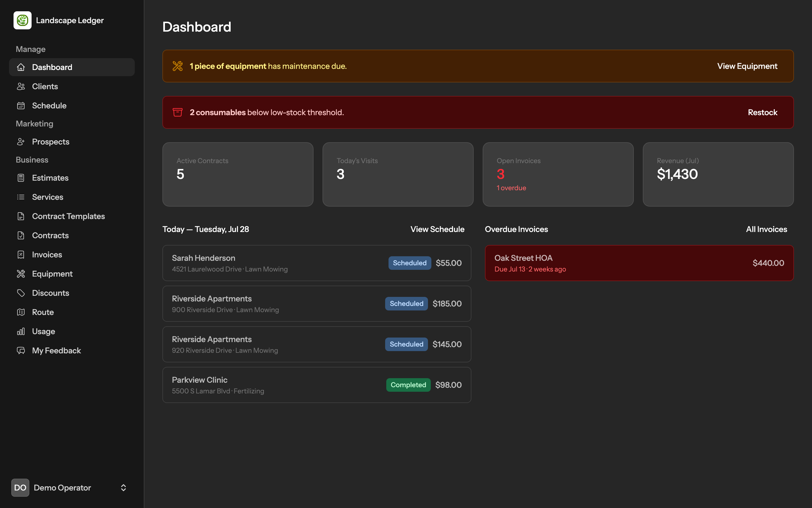Click the Contract Templates document icon
This screenshot has width=812, height=508.
point(21,216)
